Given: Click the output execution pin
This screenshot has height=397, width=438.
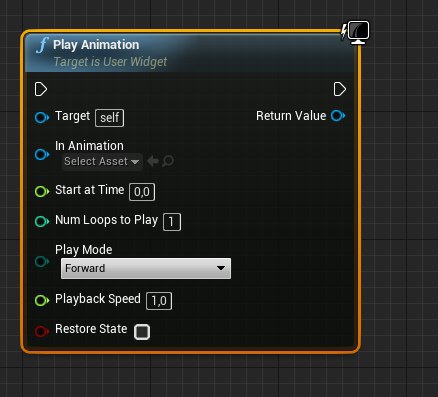Looking at the screenshot, I should click(340, 89).
